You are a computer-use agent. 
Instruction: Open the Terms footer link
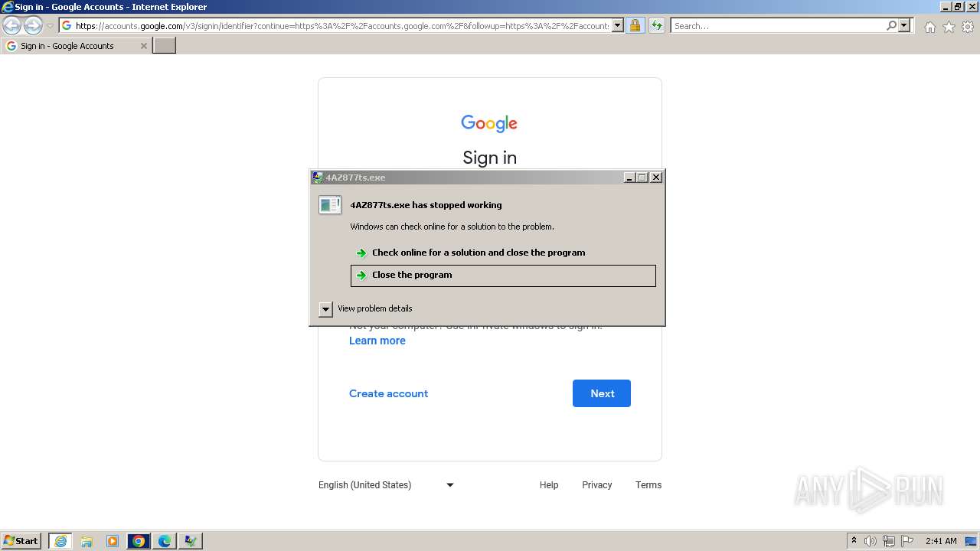[648, 485]
